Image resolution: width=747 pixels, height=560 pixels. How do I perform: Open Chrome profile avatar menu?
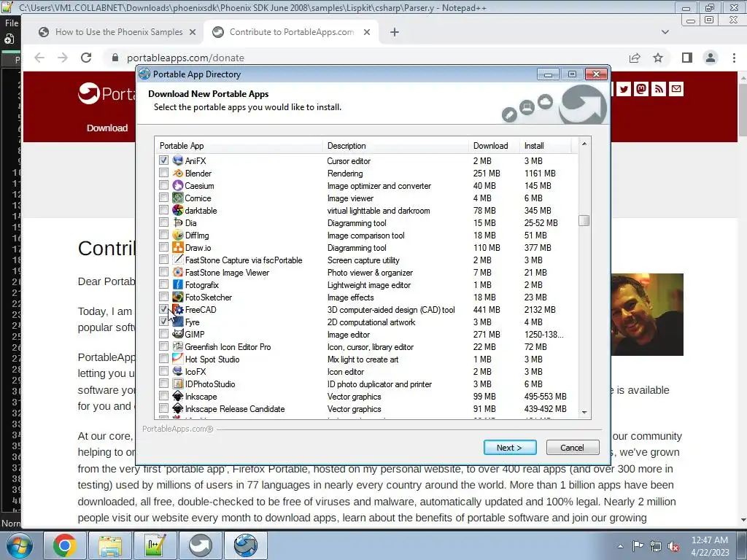[711, 58]
